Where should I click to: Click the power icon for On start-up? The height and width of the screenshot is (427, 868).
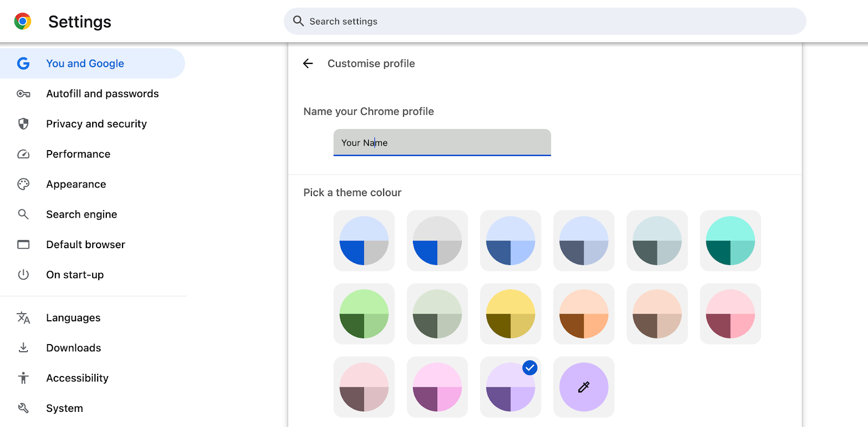23,275
